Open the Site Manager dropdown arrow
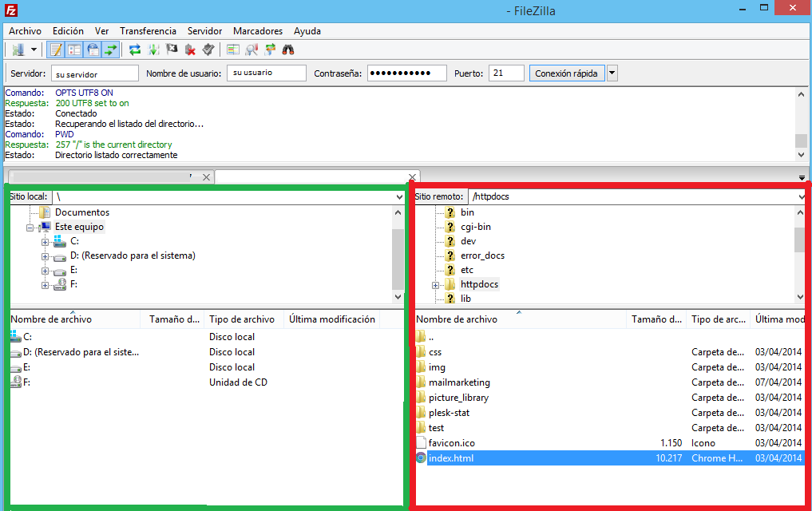 (x=34, y=50)
